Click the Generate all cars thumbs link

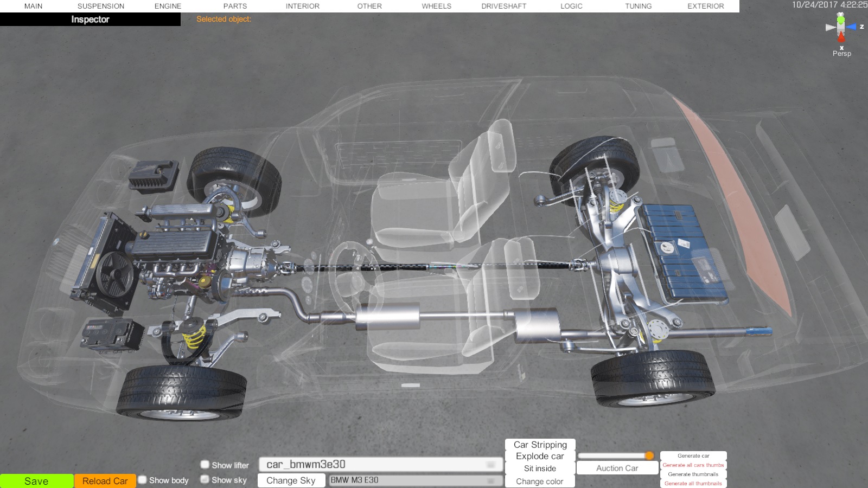(x=693, y=465)
